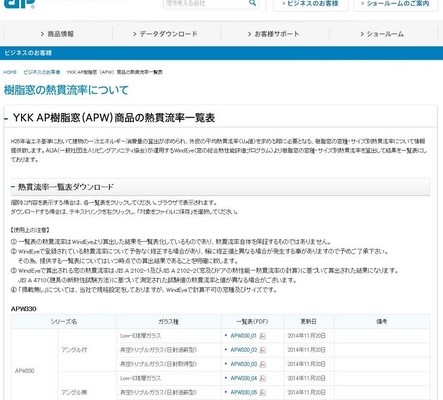
Task: Open the PDF icon beside APW330_03
Action: [x=263, y=364]
